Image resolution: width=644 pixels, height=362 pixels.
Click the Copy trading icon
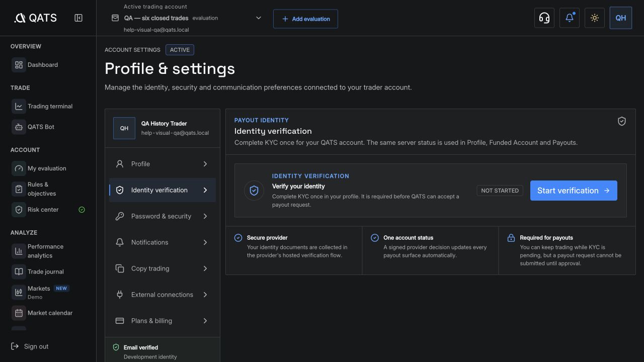coord(120,268)
